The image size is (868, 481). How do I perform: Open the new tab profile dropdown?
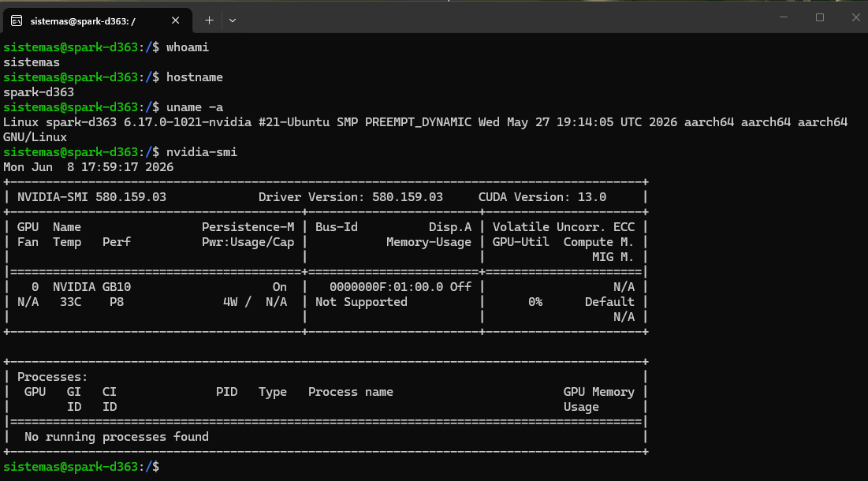tap(233, 21)
